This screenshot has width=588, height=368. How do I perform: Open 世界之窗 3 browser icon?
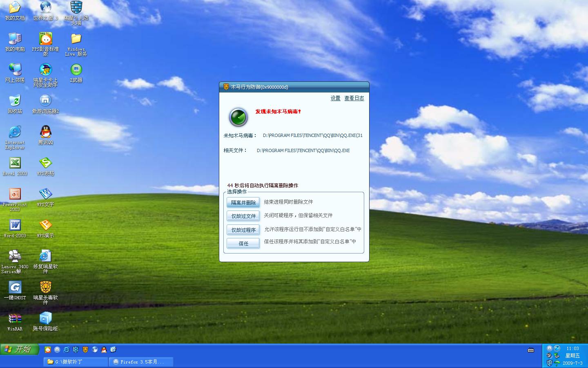point(45,11)
